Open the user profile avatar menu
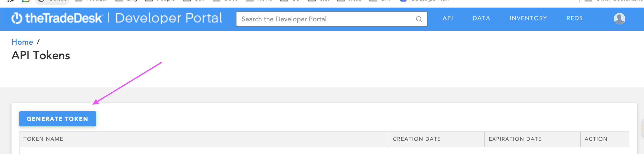 [619, 18]
